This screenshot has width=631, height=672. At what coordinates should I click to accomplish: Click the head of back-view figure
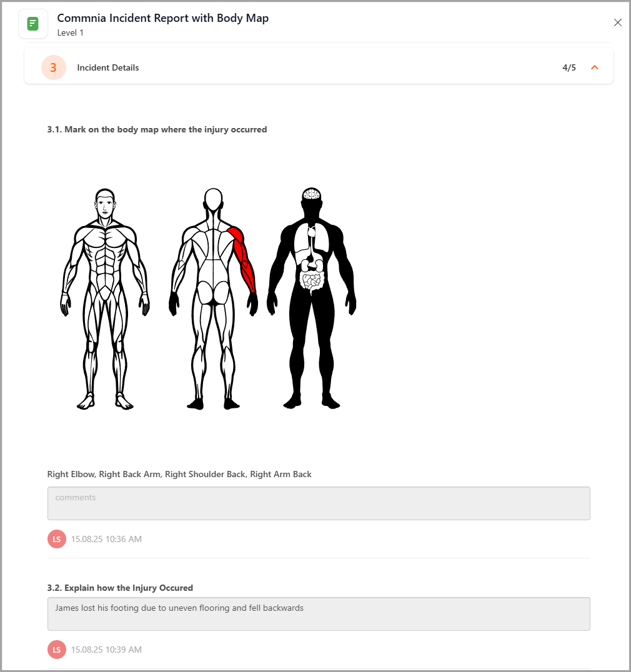coord(213,199)
